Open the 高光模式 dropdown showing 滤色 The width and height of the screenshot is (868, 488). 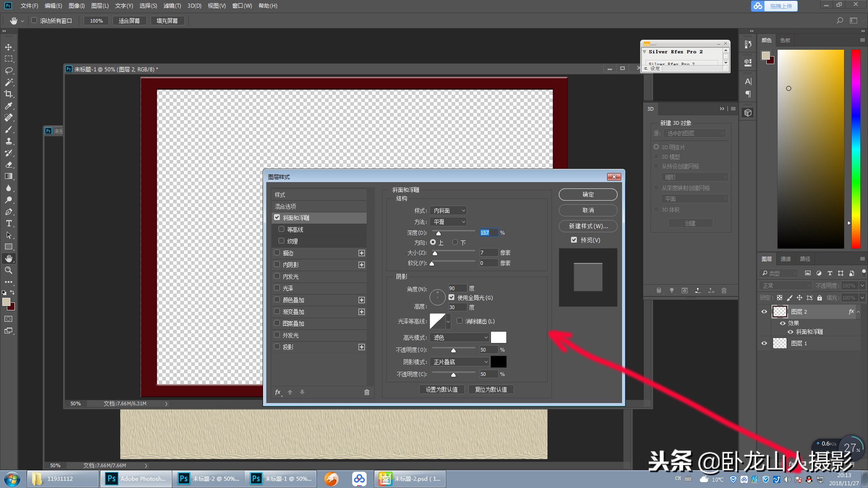point(459,337)
